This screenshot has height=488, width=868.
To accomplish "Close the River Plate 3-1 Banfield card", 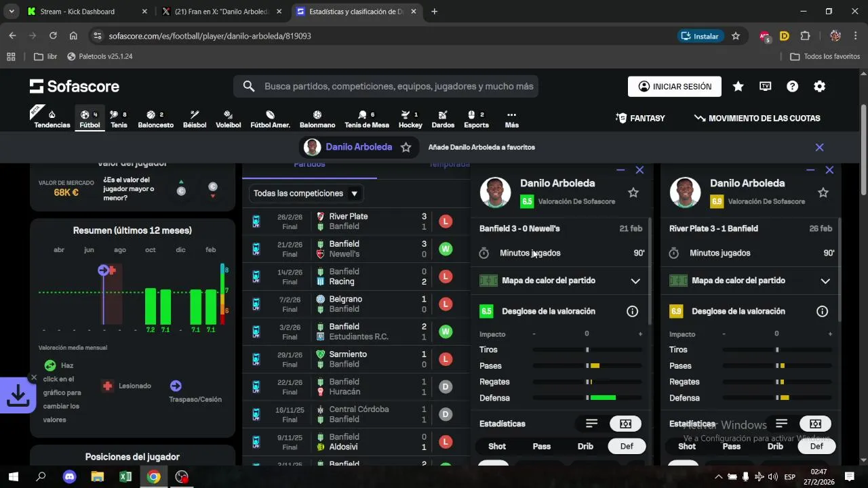I will (x=829, y=170).
